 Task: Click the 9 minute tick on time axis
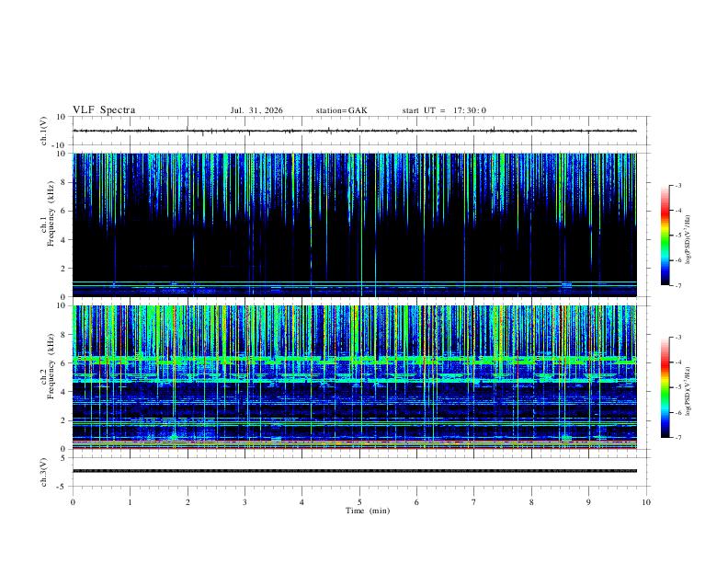click(x=588, y=502)
